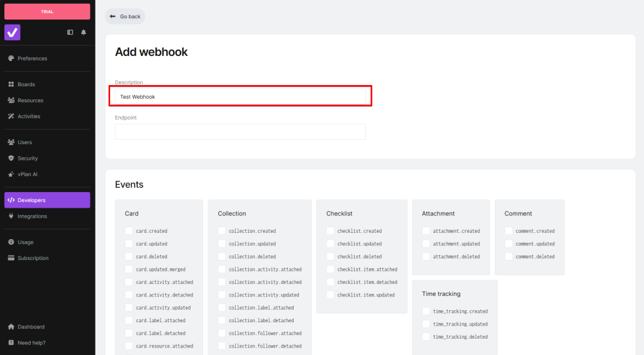Click the Subscription card icon
Screen dimensions: 644x355
(x=11, y=258)
